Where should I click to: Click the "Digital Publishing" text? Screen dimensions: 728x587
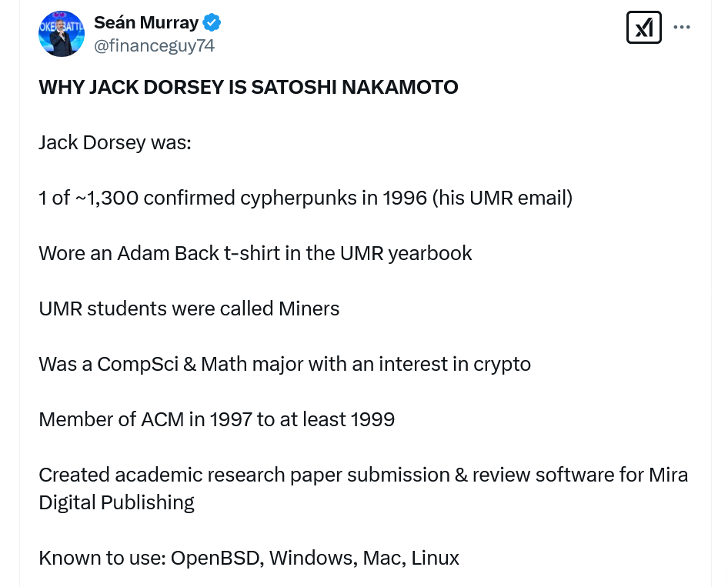pos(116,502)
